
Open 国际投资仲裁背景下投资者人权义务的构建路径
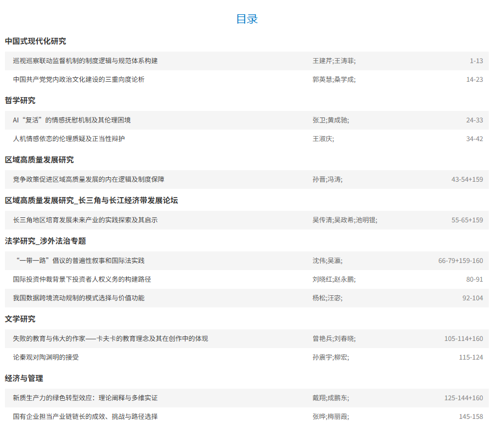[x=82, y=279]
